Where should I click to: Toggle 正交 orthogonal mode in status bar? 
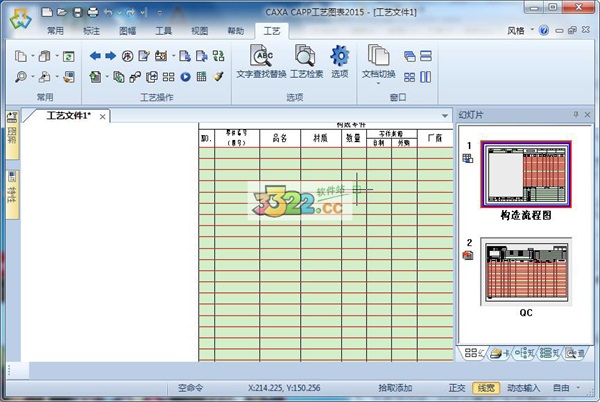(457, 388)
